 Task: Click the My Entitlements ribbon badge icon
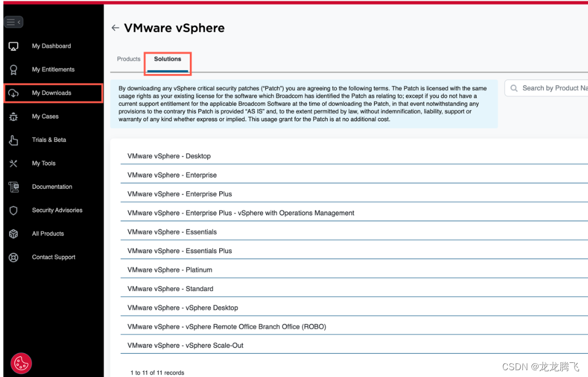point(14,70)
